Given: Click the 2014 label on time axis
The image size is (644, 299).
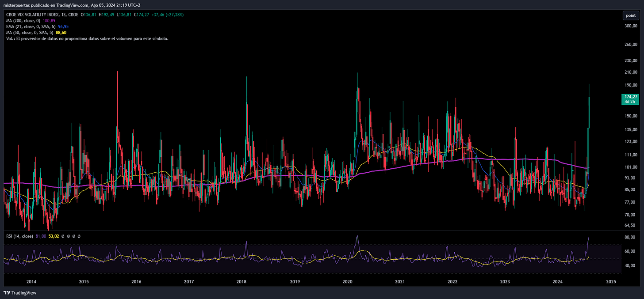Looking at the screenshot, I should click(31, 281).
